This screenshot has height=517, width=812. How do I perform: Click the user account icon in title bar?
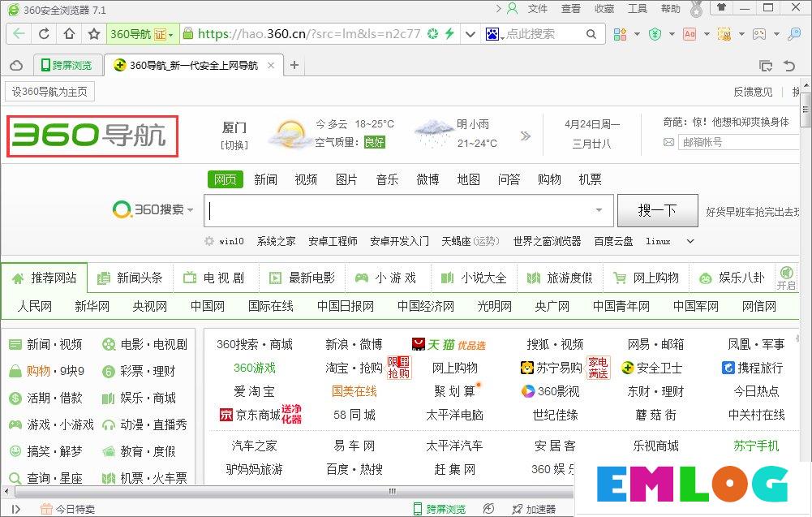point(512,8)
